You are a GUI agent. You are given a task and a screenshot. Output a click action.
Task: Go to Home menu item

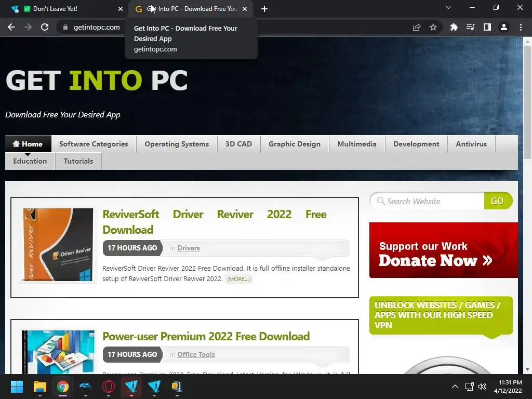[28, 144]
